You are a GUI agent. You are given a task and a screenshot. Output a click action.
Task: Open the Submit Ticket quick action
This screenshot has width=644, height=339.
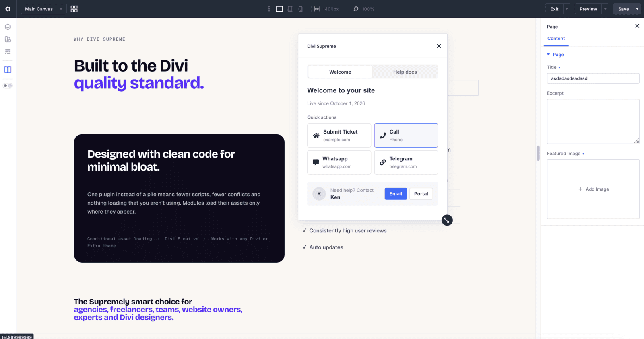click(x=339, y=136)
